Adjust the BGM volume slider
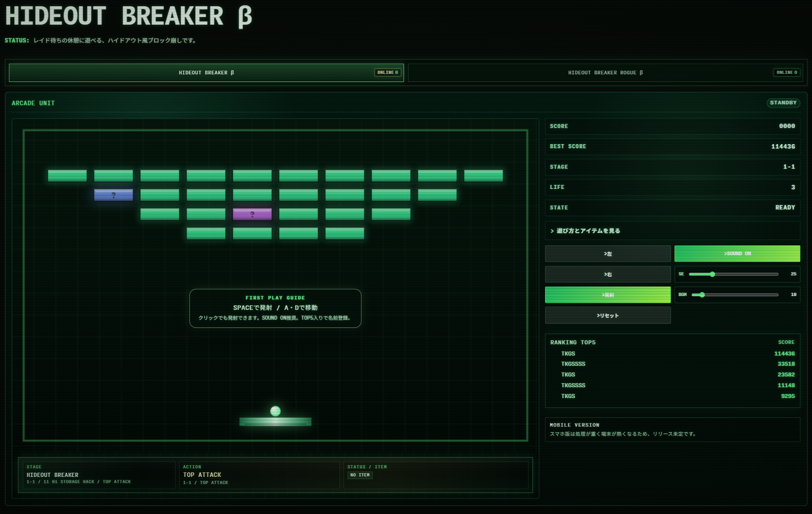Screen dimensions: 812x514 (x=735, y=295)
